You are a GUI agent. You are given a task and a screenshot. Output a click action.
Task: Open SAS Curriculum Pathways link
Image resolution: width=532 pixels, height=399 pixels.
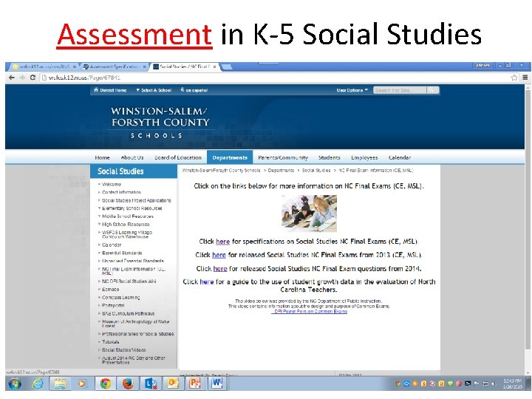[128, 313]
